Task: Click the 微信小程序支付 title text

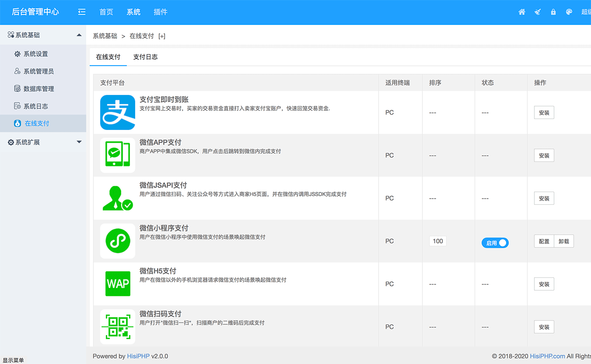Action: point(164,228)
